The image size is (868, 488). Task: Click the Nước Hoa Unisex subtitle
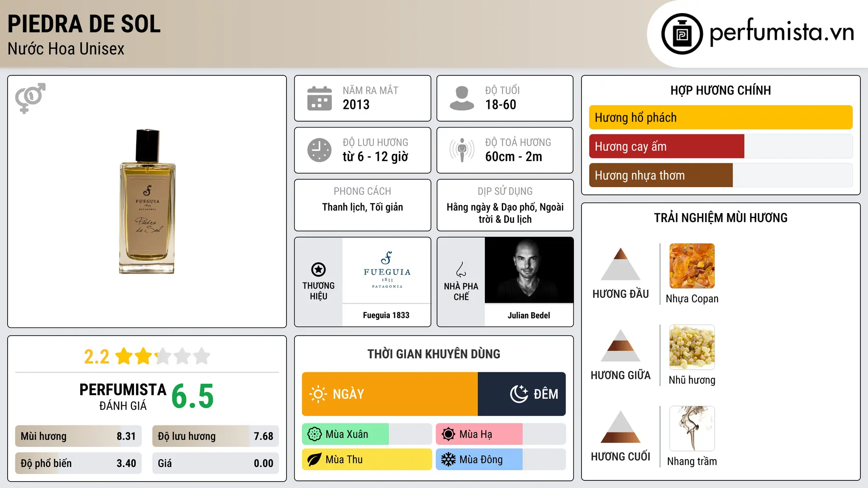click(x=66, y=49)
